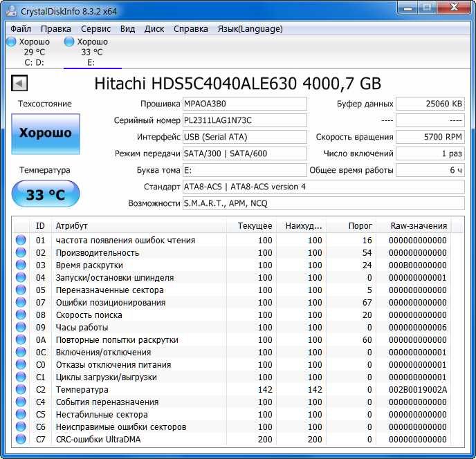Click status icon for Переназначенные сектора row
The height and width of the screenshot is (459, 476).
tap(21, 290)
